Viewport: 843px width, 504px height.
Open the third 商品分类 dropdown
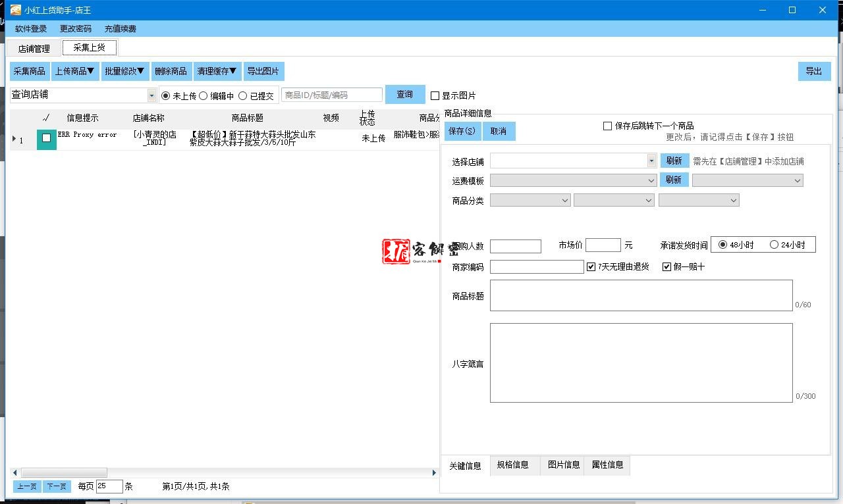coord(699,200)
